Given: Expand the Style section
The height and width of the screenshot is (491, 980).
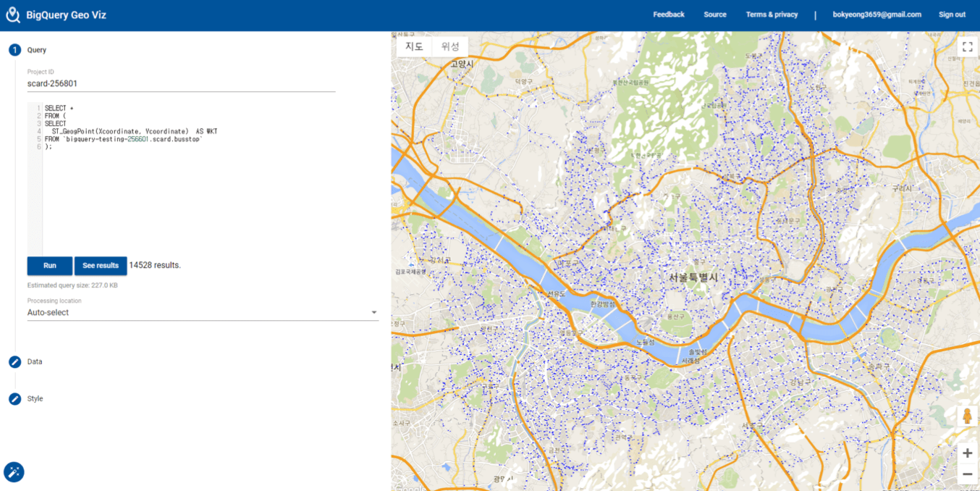Looking at the screenshot, I should pyautogui.click(x=35, y=399).
